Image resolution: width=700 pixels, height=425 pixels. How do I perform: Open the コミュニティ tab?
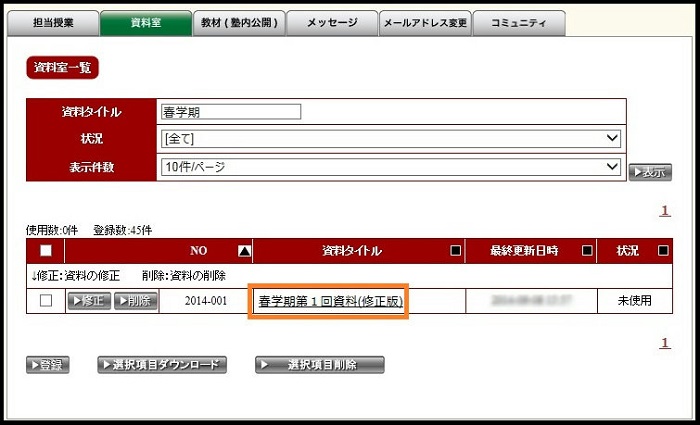(518, 22)
